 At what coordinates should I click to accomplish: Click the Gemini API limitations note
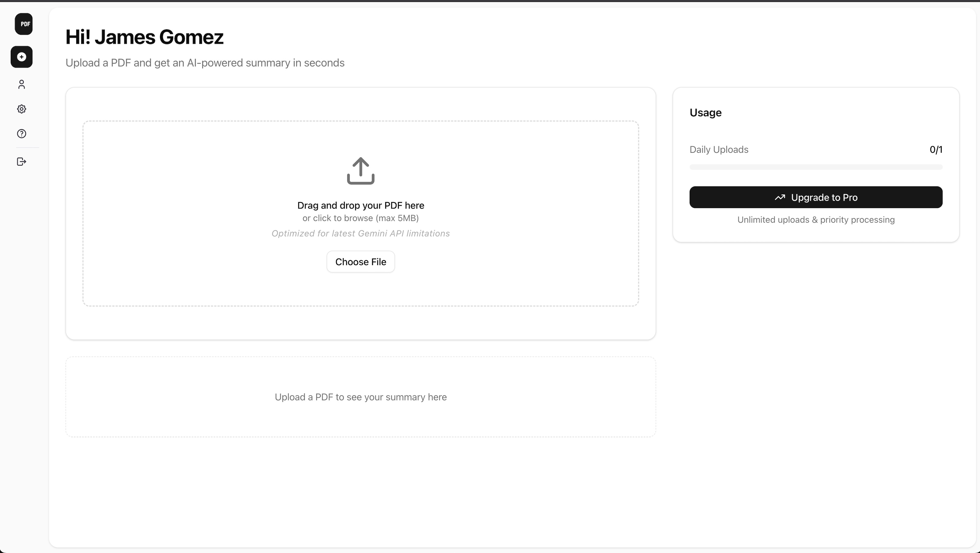361,233
